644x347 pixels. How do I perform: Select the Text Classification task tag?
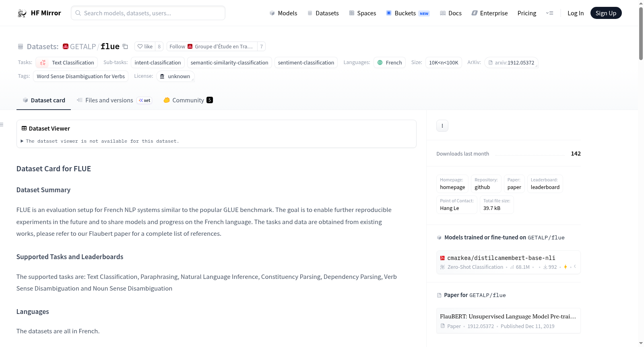click(67, 62)
